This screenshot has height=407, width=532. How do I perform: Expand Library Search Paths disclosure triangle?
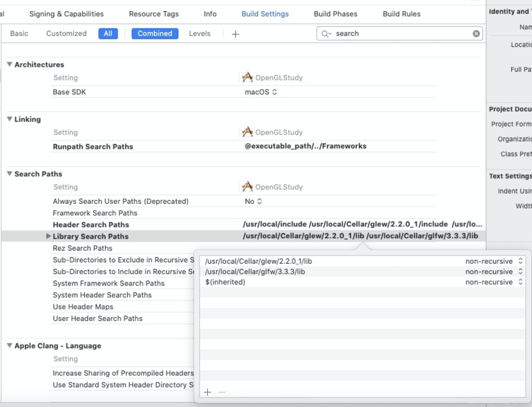[48, 236]
